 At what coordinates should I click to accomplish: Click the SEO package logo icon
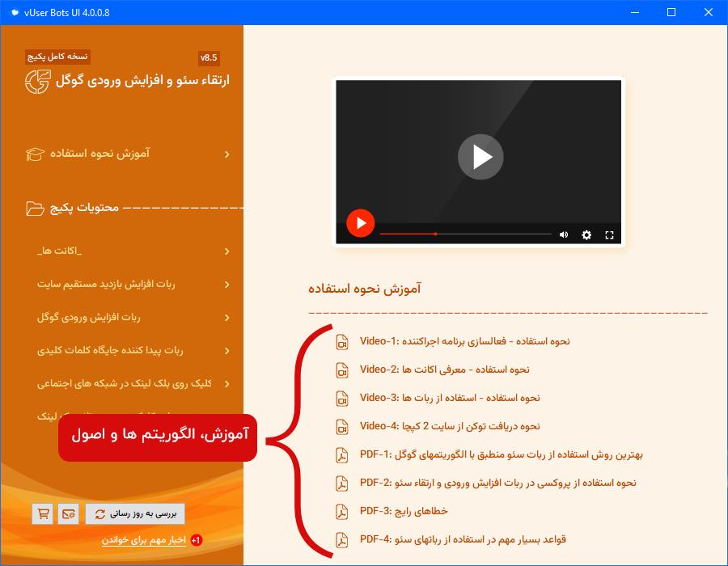click(x=37, y=82)
